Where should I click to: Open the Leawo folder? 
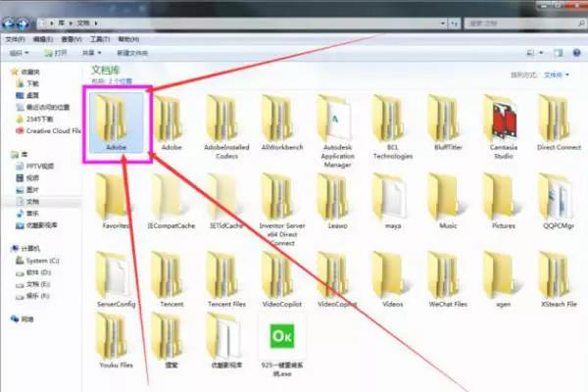337,202
